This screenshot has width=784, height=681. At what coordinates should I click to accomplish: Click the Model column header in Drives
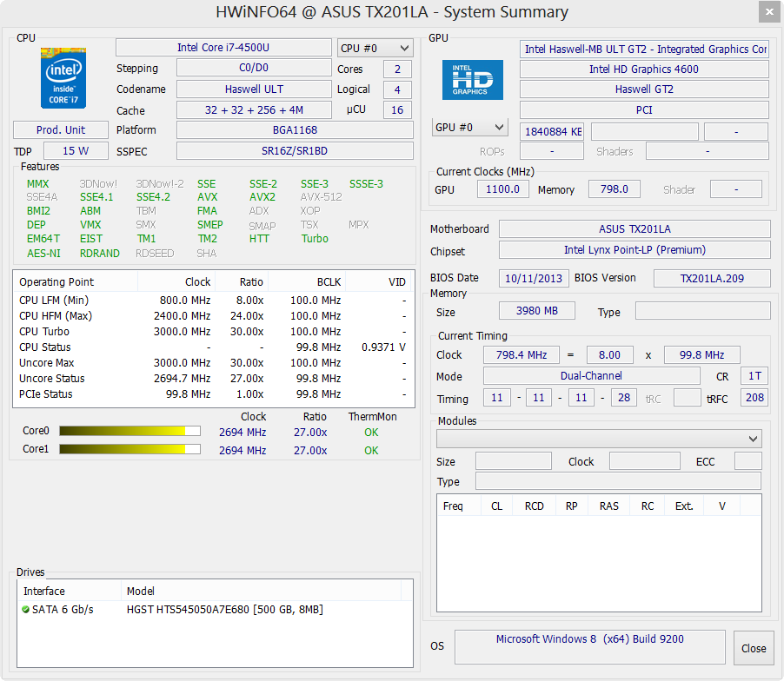tap(261, 591)
